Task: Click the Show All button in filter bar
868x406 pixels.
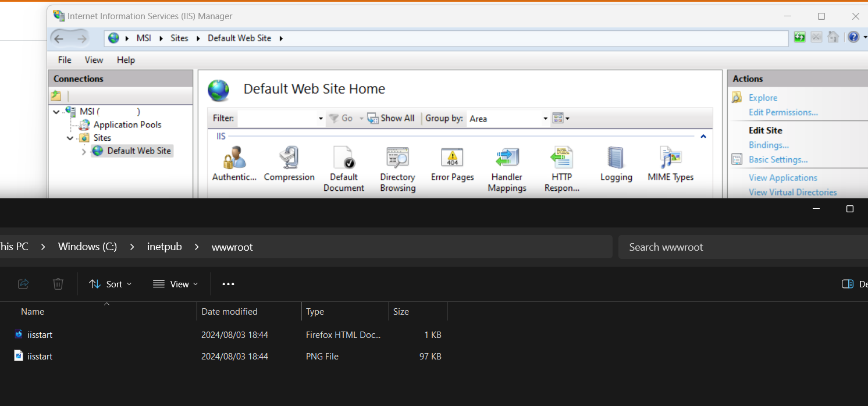Action: click(391, 118)
